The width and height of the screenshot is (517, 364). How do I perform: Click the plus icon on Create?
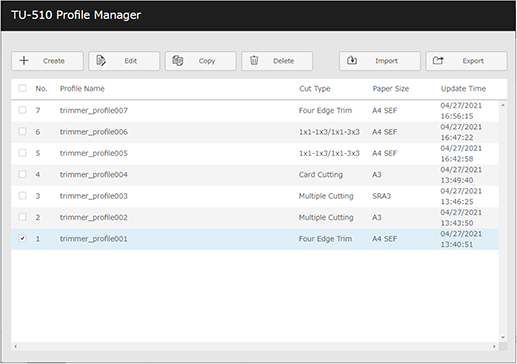click(x=24, y=61)
